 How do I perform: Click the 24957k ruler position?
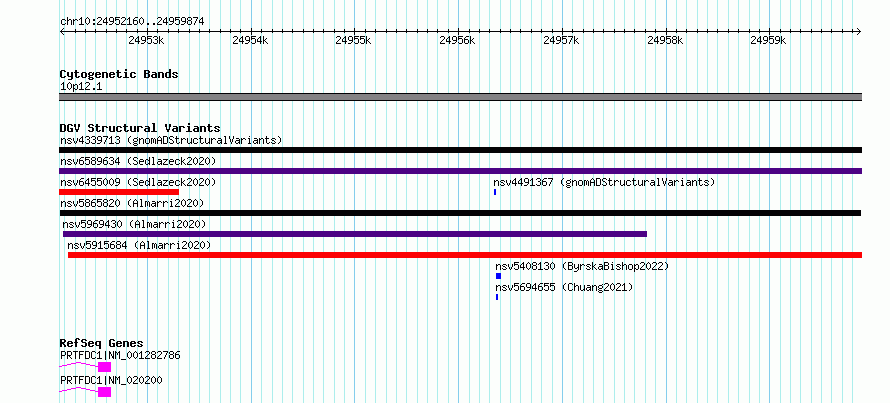pos(561,40)
